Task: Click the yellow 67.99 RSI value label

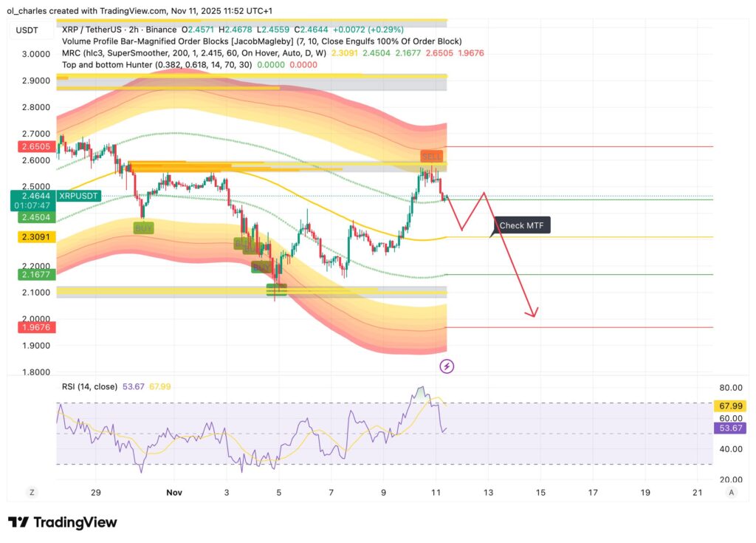Action: pos(729,405)
